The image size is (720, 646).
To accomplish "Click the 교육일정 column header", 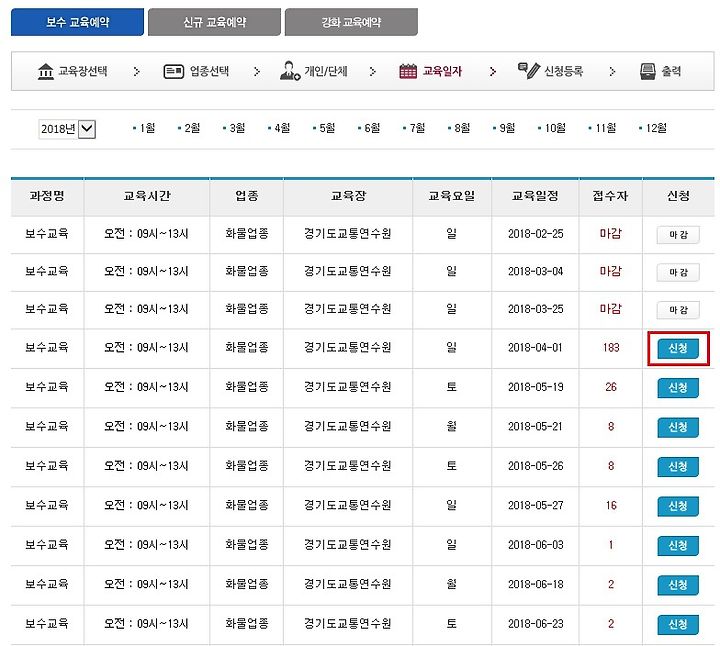I will tap(535, 197).
